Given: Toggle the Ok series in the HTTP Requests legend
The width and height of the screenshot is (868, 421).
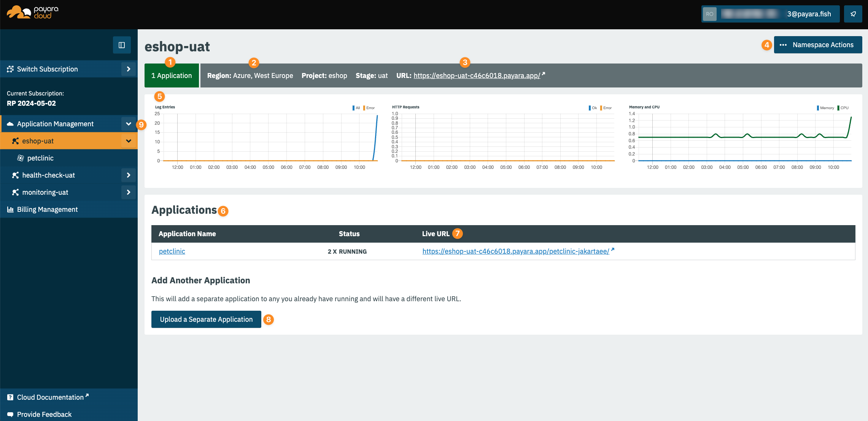Looking at the screenshot, I should [x=593, y=108].
